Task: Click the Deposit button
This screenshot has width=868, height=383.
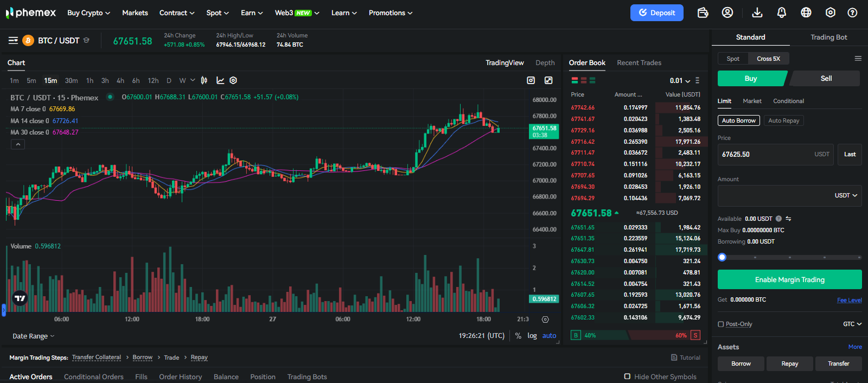Action: tap(657, 12)
